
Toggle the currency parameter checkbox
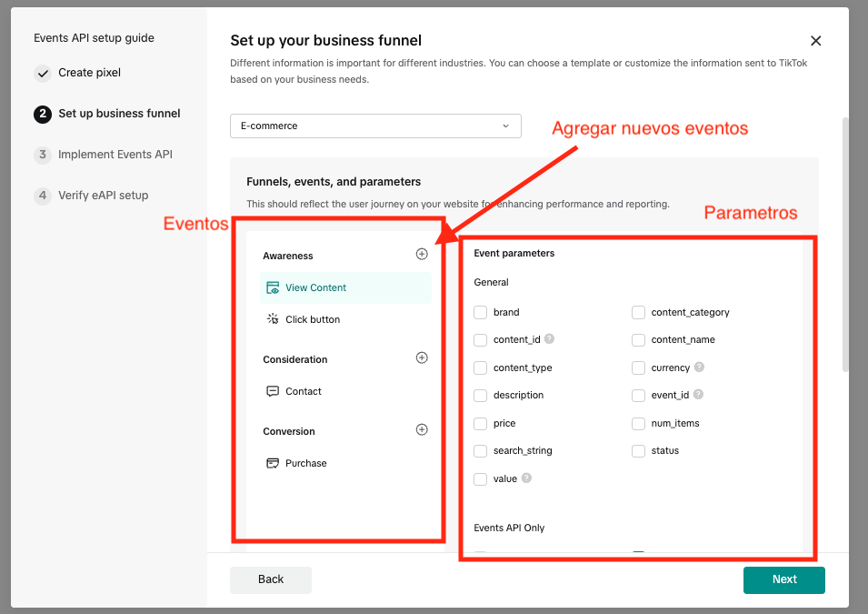point(638,368)
